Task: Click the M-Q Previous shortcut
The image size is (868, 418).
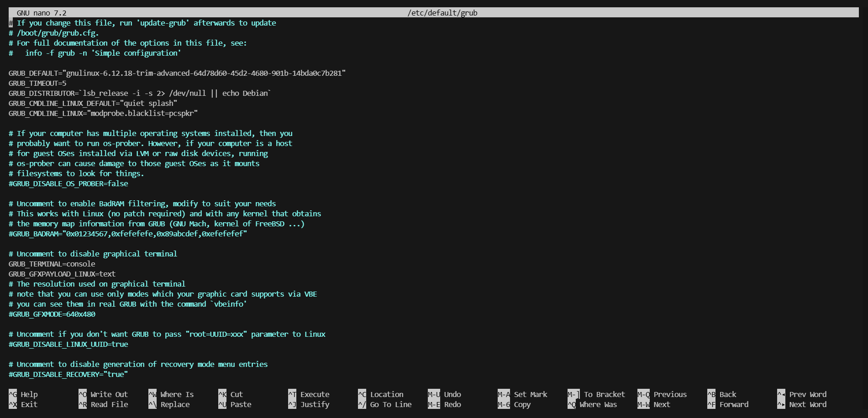Action: pyautogui.click(x=662, y=394)
